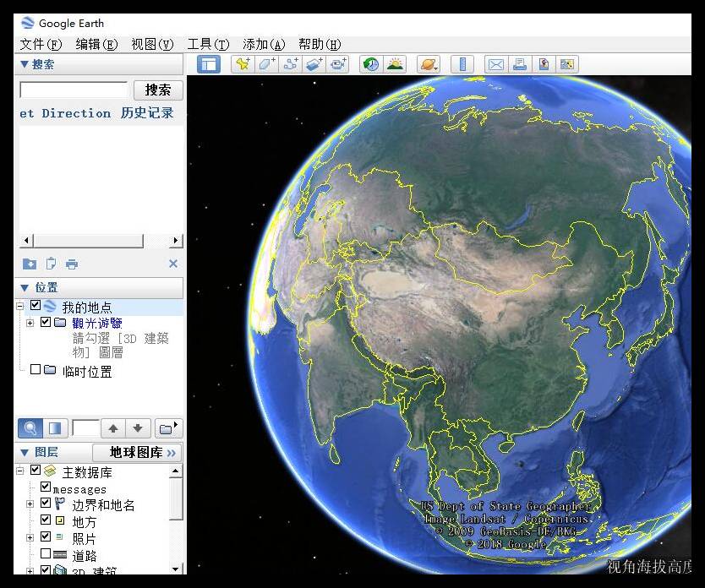Screen dimensions: 705x588
Task: Toggle sunlight across the landscape icon
Action: (395, 64)
